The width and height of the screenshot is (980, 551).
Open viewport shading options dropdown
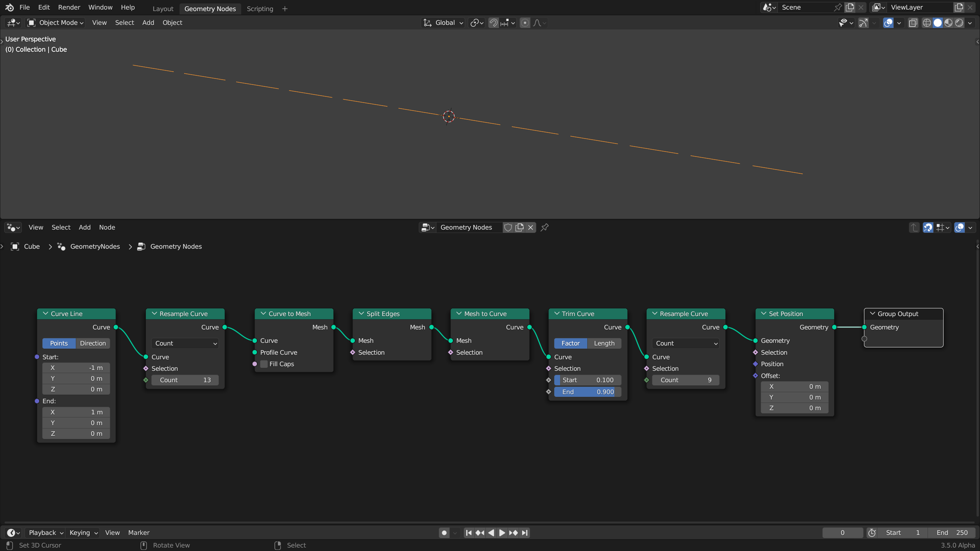[x=970, y=23]
